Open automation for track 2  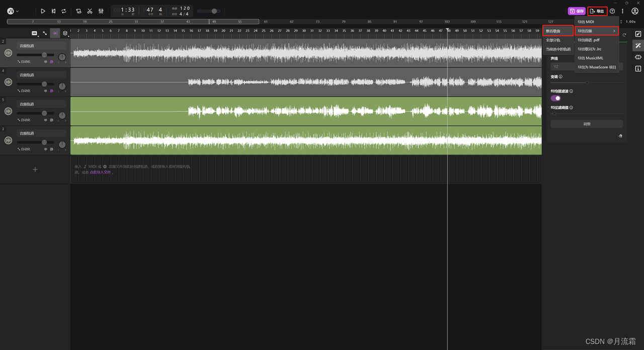pos(24,62)
